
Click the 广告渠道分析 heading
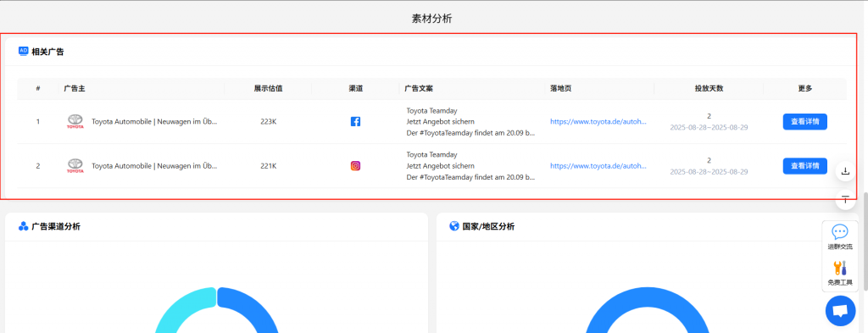56,226
